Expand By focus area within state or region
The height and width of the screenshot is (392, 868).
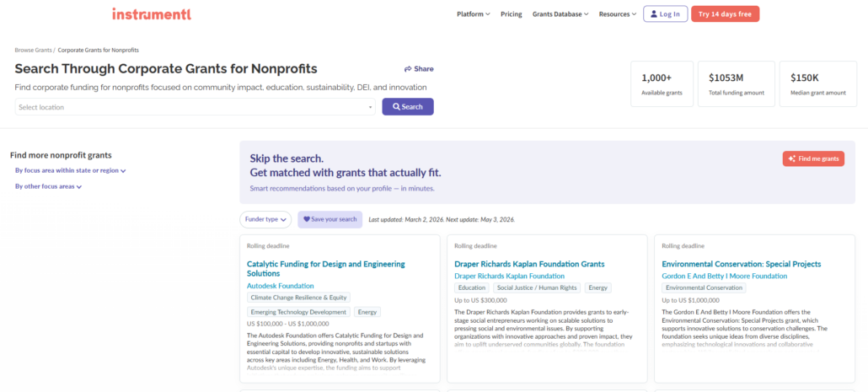[70, 170]
